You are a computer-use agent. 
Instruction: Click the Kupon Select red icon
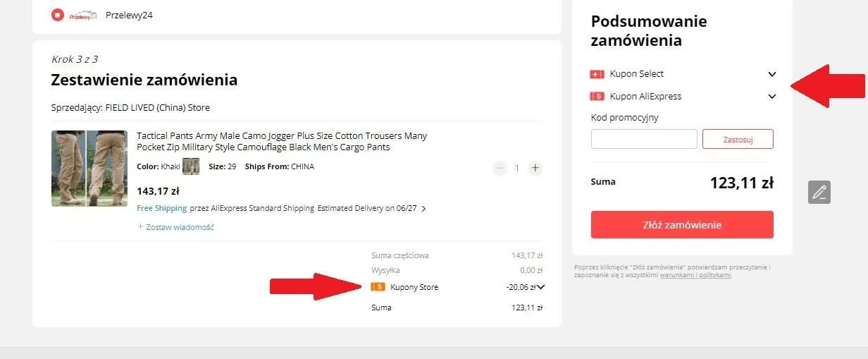click(597, 74)
